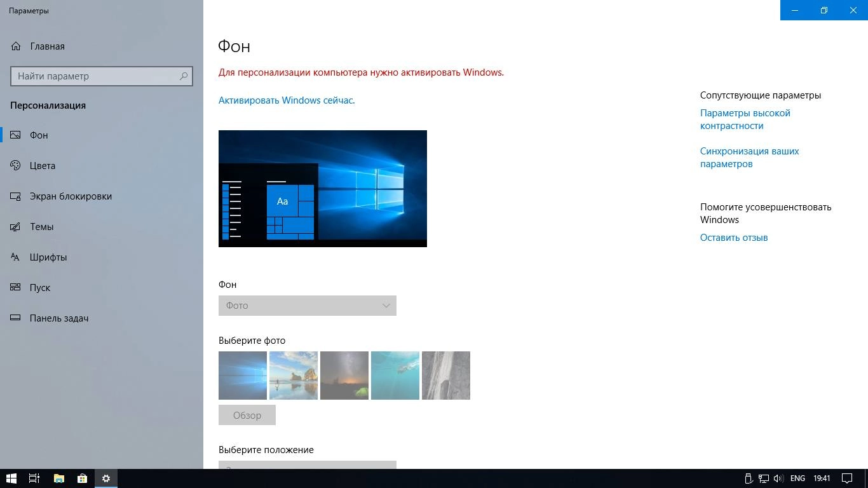868x488 pixels.
Task: Expand the Фон dropdown showing Фото
Action: (x=308, y=306)
